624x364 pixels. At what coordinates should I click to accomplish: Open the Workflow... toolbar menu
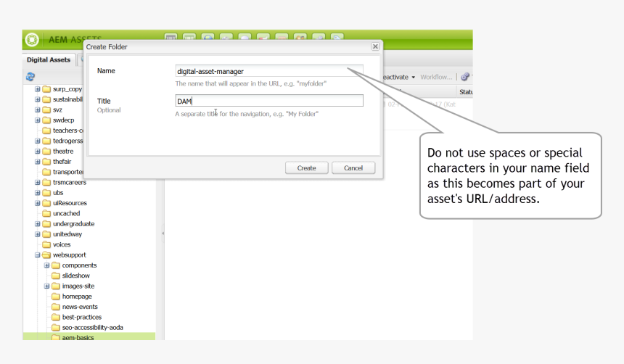click(x=436, y=77)
